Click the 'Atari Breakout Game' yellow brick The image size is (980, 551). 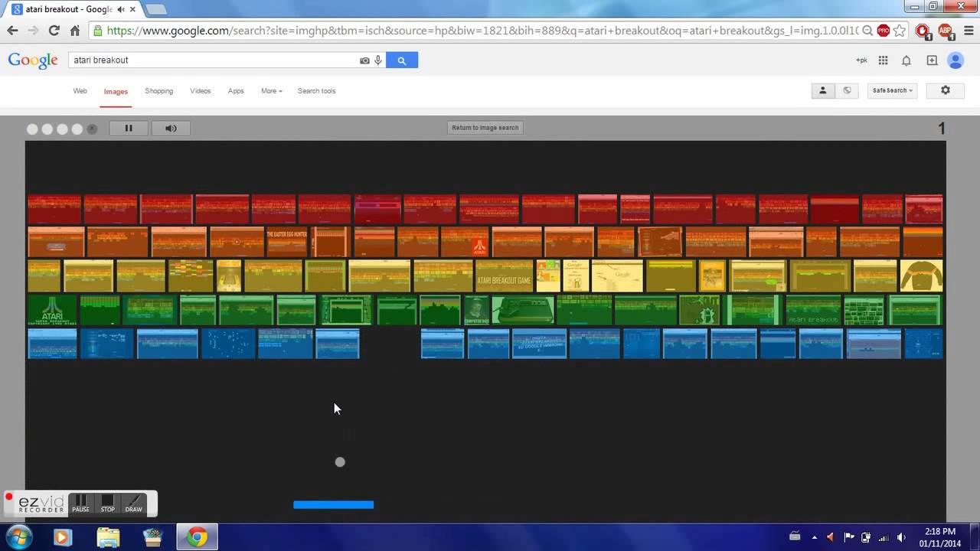[x=504, y=276]
